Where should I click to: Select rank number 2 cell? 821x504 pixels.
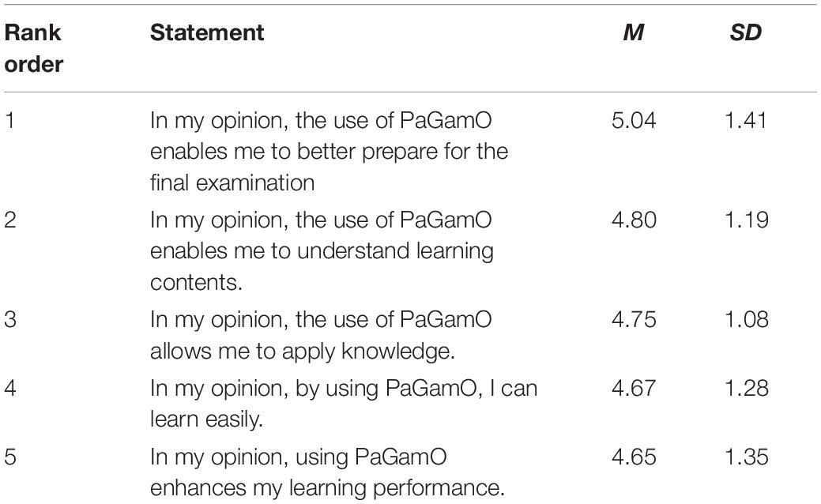coord(10,220)
